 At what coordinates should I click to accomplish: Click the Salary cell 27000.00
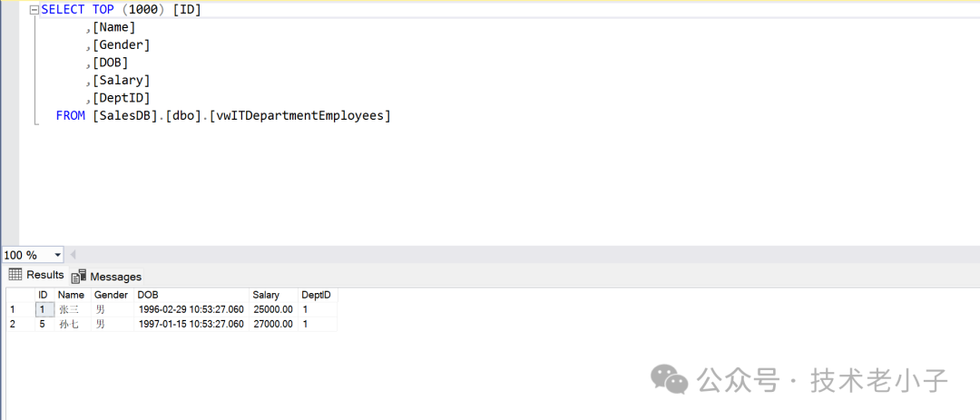tap(273, 324)
